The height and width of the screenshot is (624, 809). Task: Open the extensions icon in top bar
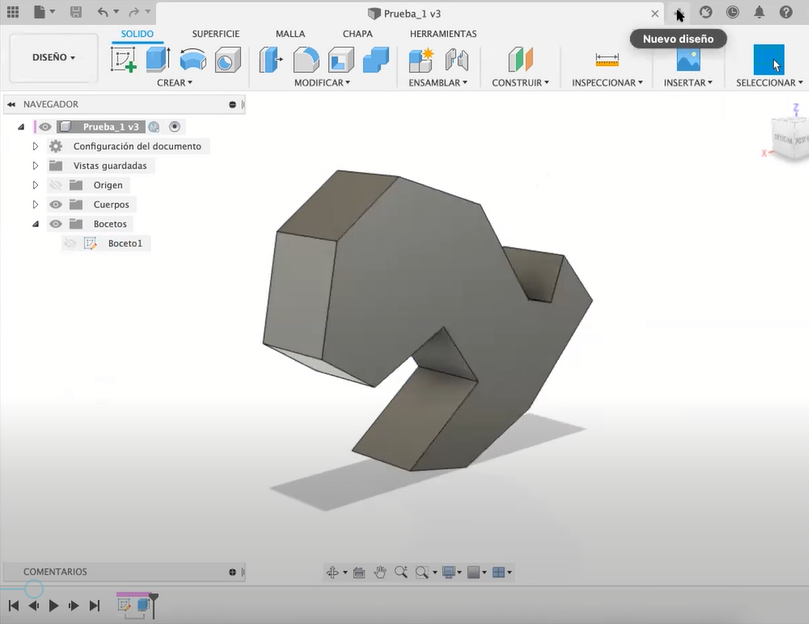pos(706,12)
